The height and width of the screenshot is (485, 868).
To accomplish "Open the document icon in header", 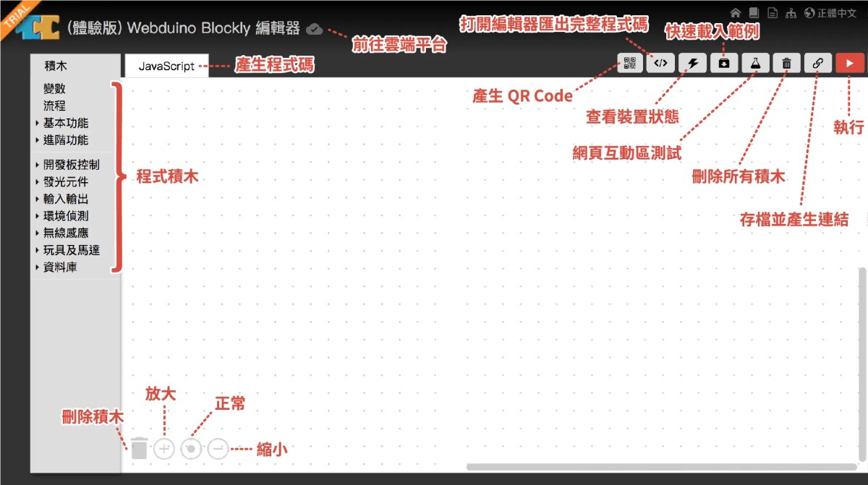I will (x=773, y=12).
